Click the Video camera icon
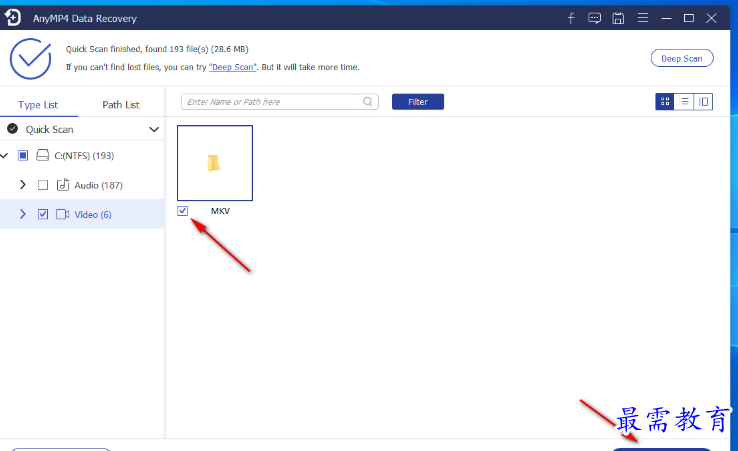Image resolution: width=738 pixels, height=451 pixels. pyautogui.click(x=63, y=214)
